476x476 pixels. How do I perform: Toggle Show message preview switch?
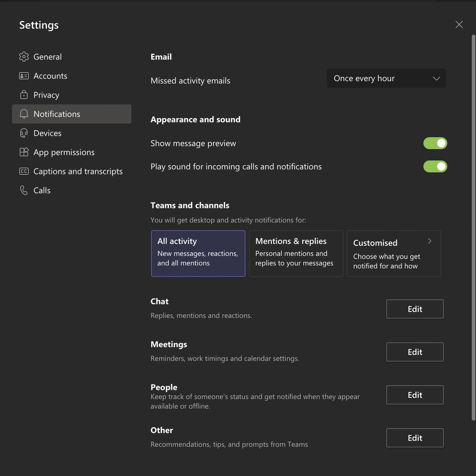[x=435, y=143]
